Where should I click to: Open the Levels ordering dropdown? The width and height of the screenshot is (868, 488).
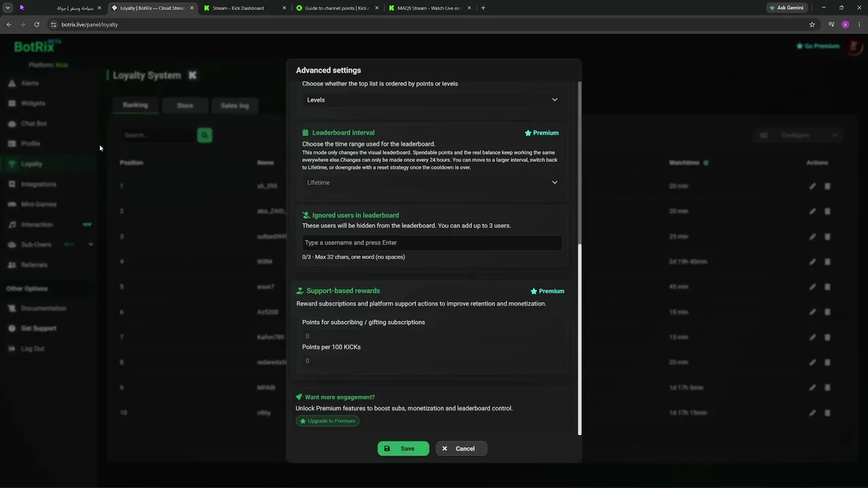[x=431, y=100]
